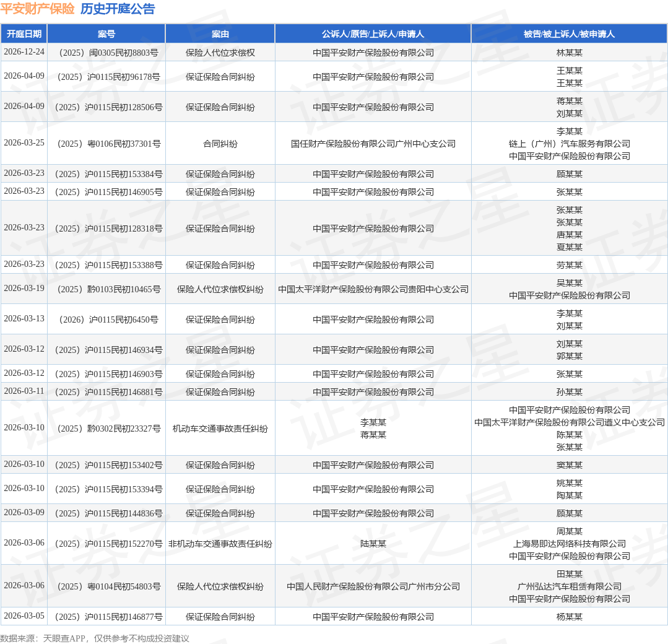Click case number (2025)黔0103民初10465号

106,290
